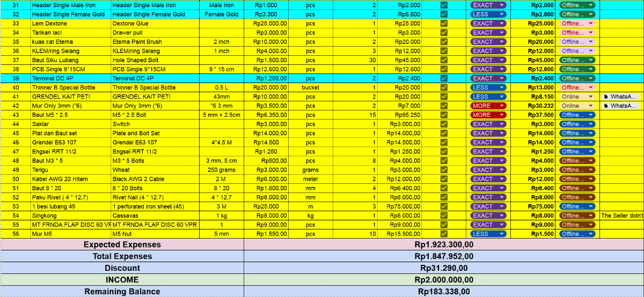
Task: Click the INCOME amount Rp2.000.000,00
Action: coord(444,280)
